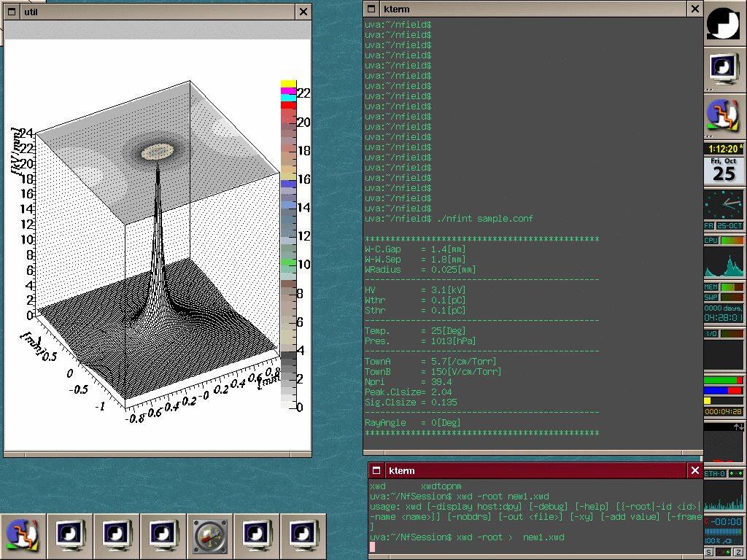Click the analog clock dock applet
This screenshot has width=747, height=560.
click(724, 205)
